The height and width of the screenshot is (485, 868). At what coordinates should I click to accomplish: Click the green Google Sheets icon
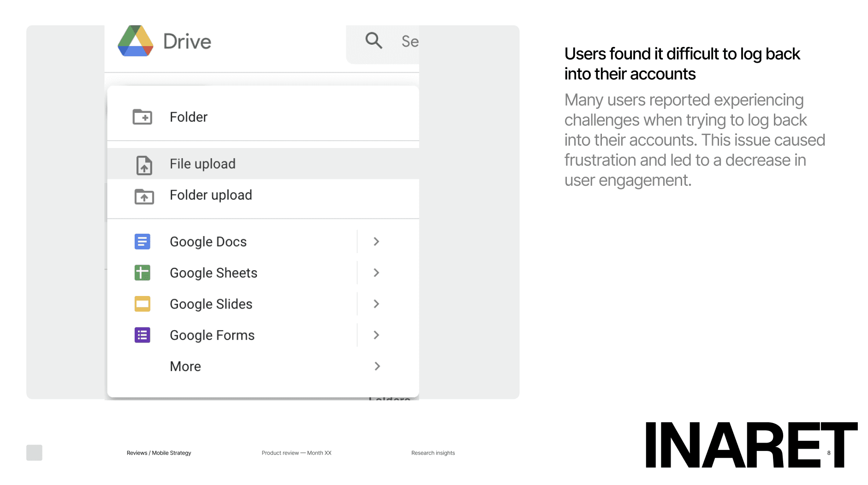point(143,272)
